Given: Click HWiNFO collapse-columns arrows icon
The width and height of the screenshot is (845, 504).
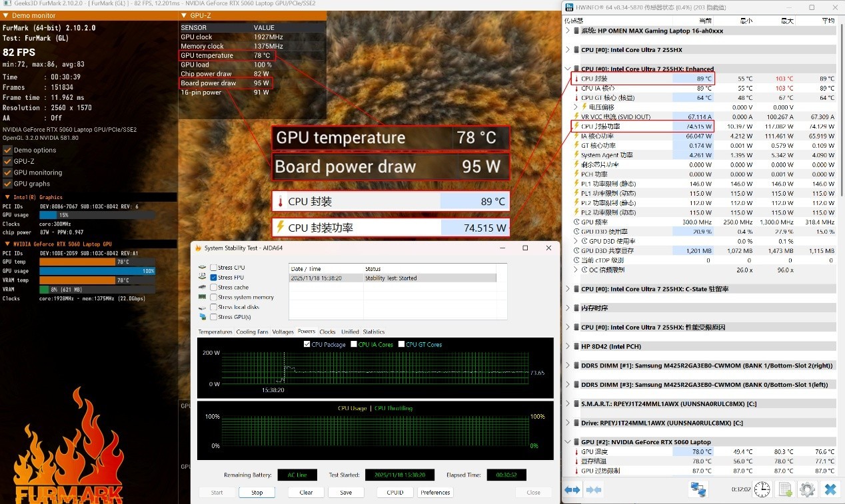Looking at the screenshot, I should point(593,490).
